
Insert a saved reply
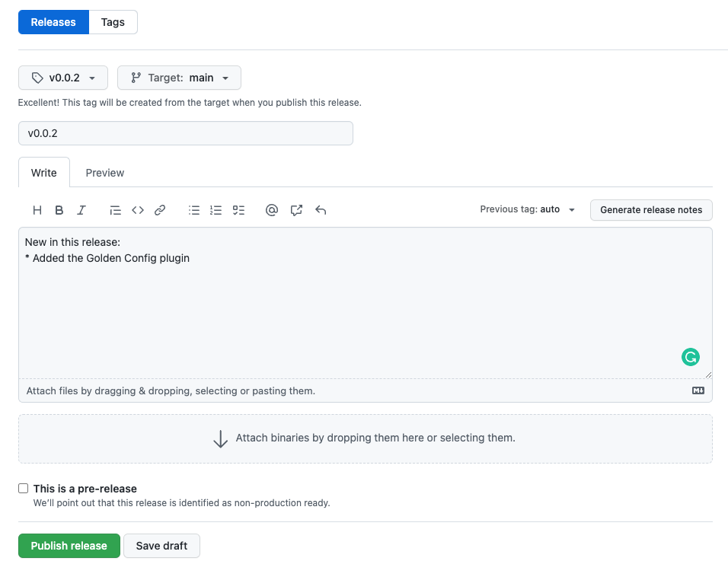[321, 210]
